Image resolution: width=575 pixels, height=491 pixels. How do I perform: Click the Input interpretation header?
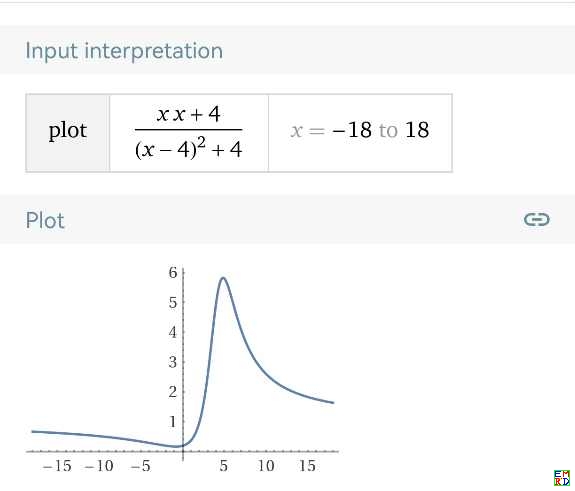[x=124, y=51]
